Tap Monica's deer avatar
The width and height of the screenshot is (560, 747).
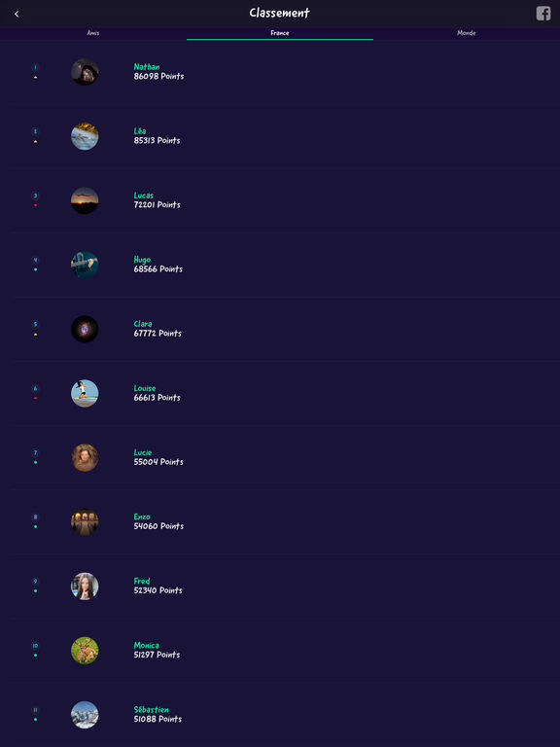(85, 651)
